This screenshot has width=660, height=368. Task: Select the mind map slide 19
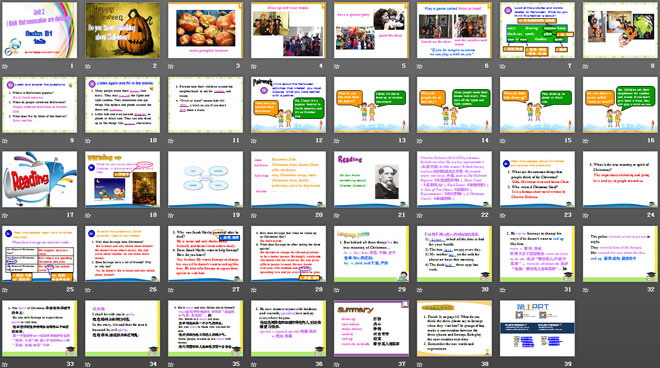tap(205, 179)
